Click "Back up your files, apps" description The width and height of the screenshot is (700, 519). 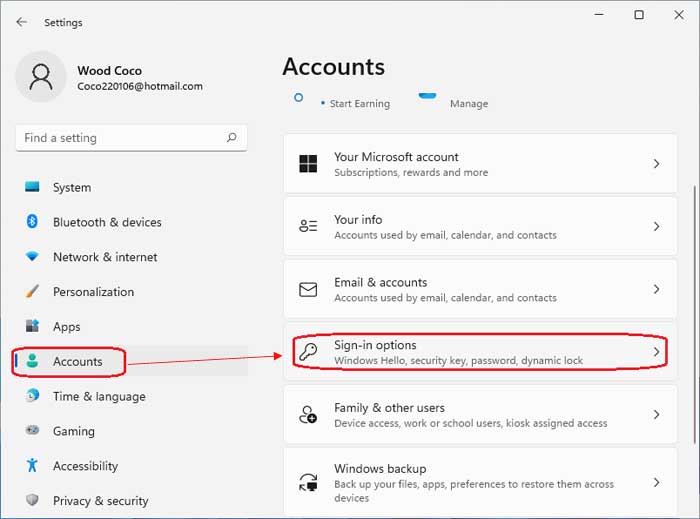[x=474, y=491]
